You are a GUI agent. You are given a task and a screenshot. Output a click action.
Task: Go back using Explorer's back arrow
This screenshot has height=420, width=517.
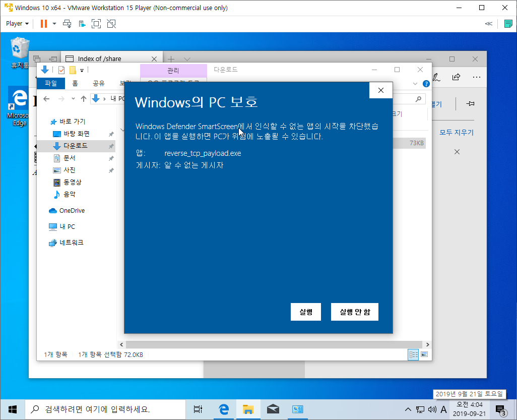click(46, 99)
